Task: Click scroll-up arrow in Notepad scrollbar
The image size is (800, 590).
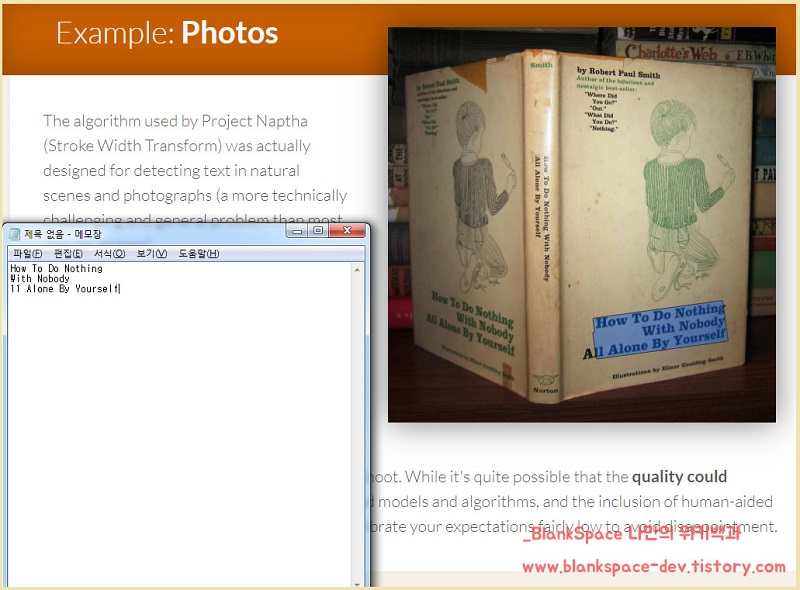Action: tap(357, 269)
